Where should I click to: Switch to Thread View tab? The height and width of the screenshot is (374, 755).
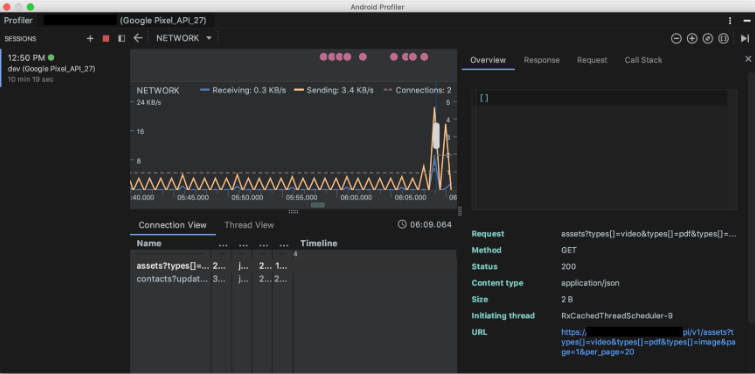(x=249, y=225)
